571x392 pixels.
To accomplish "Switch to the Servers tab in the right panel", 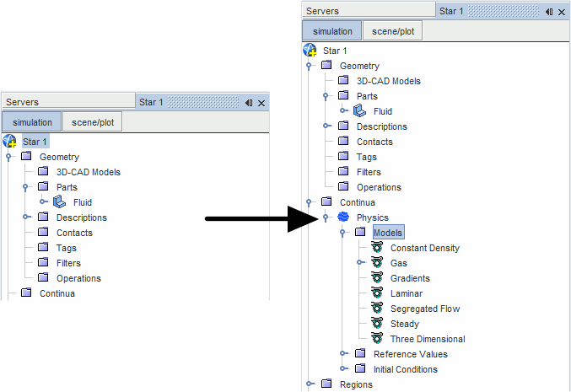I will coord(322,11).
